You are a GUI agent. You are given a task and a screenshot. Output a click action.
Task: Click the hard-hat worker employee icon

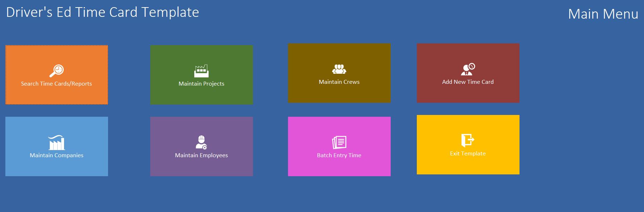(201, 142)
